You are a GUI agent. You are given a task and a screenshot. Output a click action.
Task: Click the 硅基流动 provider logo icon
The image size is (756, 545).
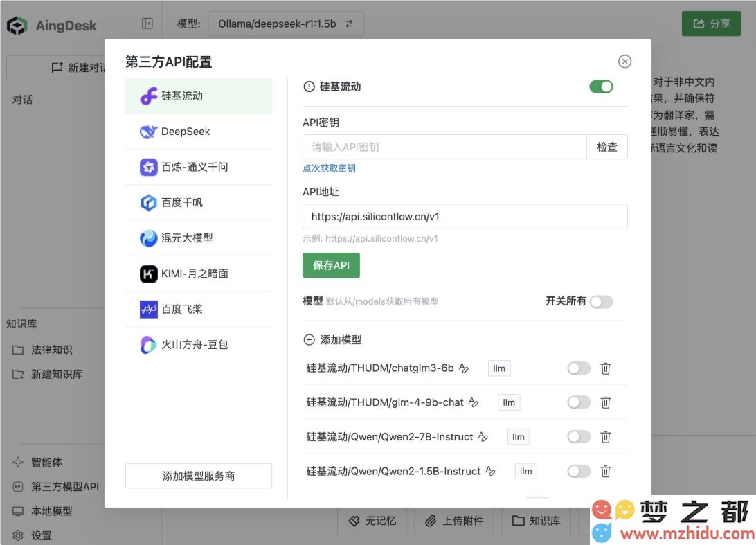pos(148,96)
